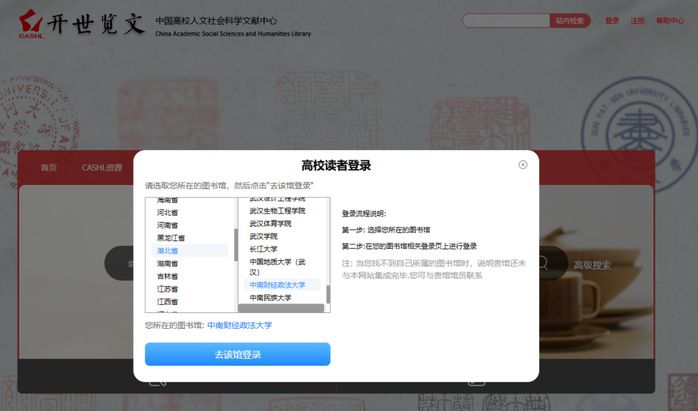Focus the site search input field
Image resolution: width=698 pixels, height=411 pixels.
pyautogui.click(x=505, y=20)
